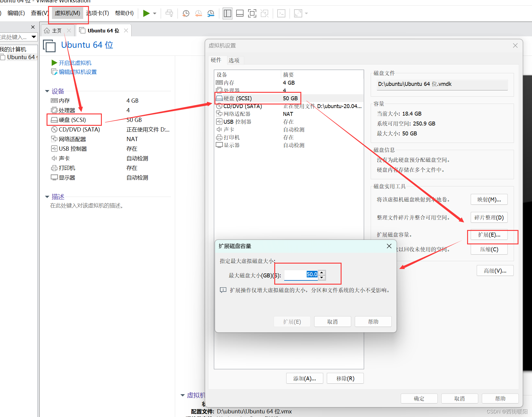Collapse the 设备 section
The width and height of the screenshot is (532, 417).
click(x=47, y=91)
